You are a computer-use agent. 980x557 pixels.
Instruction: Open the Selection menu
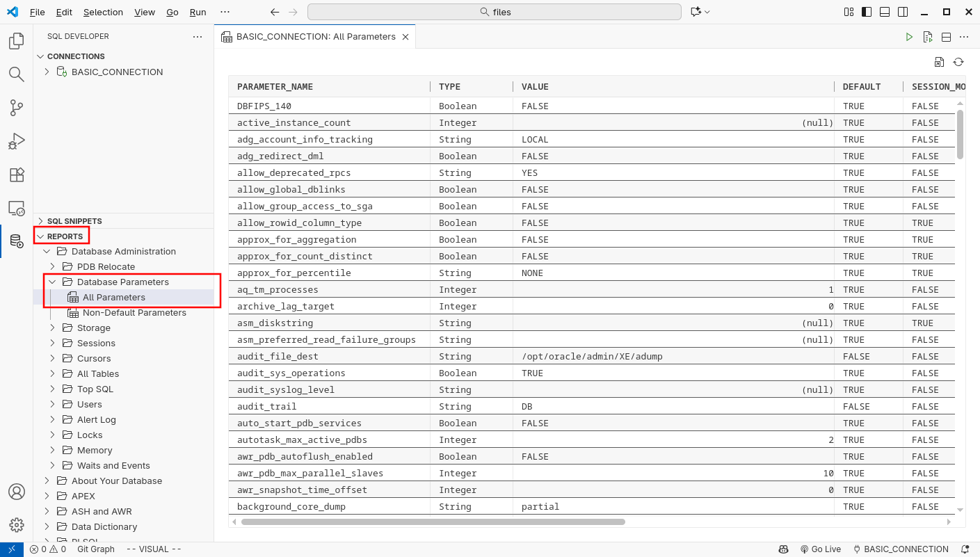click(x=103, y=12)
